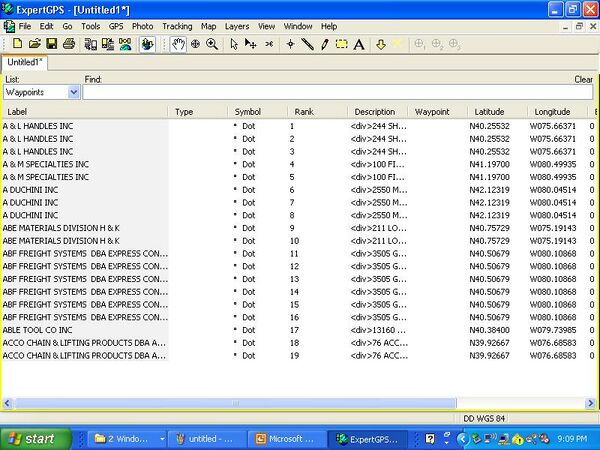Click the Join tool icon
Image resolution: width=600 pixels, height=450 pixels.
pyautogui.click(x=269, y=44)
